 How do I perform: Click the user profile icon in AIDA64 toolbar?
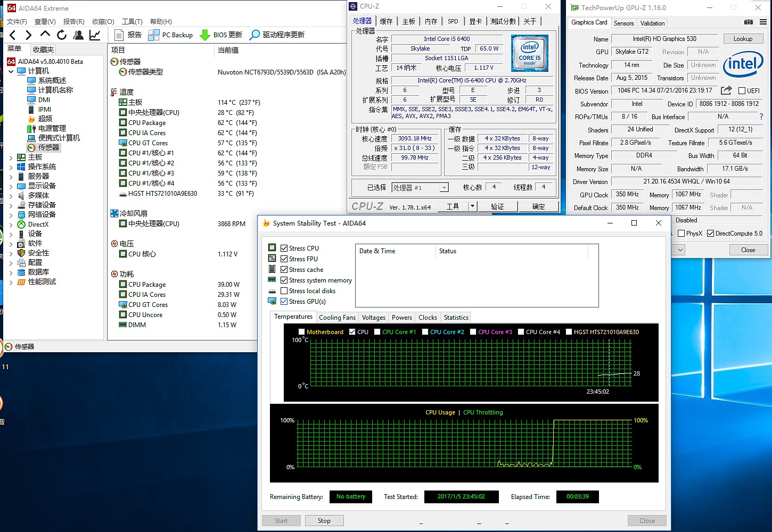(78, 35)
